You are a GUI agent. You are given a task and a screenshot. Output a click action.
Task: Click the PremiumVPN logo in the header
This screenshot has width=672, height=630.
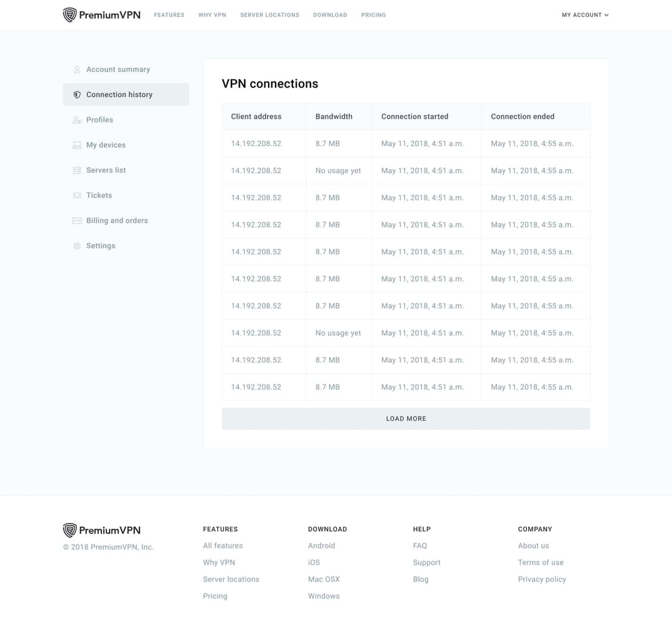click(101, 14)
